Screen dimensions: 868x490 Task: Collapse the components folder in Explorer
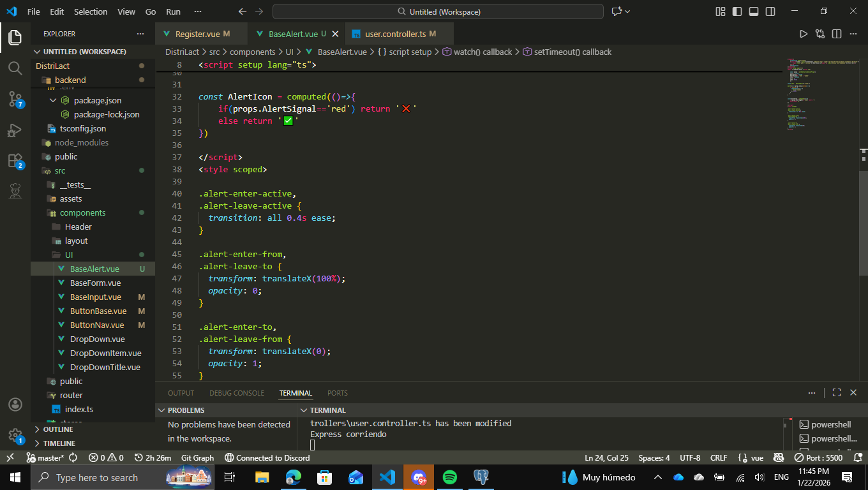[82, 213]
